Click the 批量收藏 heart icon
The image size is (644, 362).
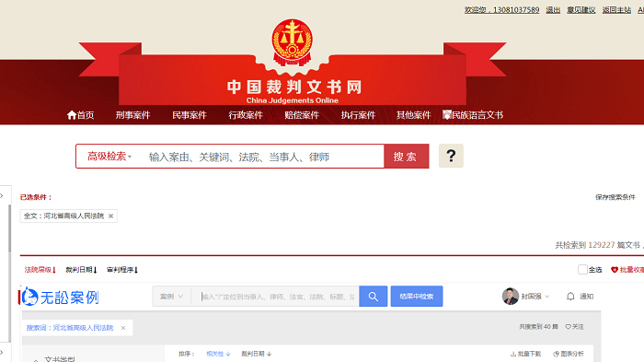tap(615, 270)
